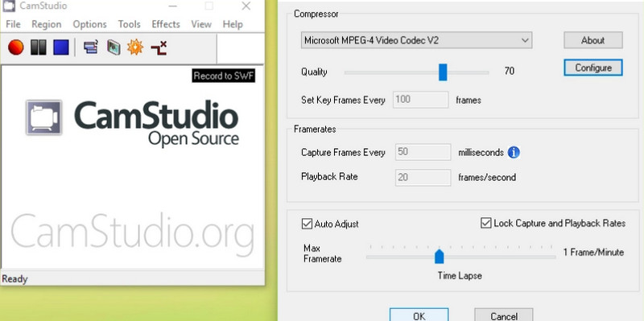Click the Configure button
Image resolution: width=644 pixels, height=321 pixels.
(593, 68)
